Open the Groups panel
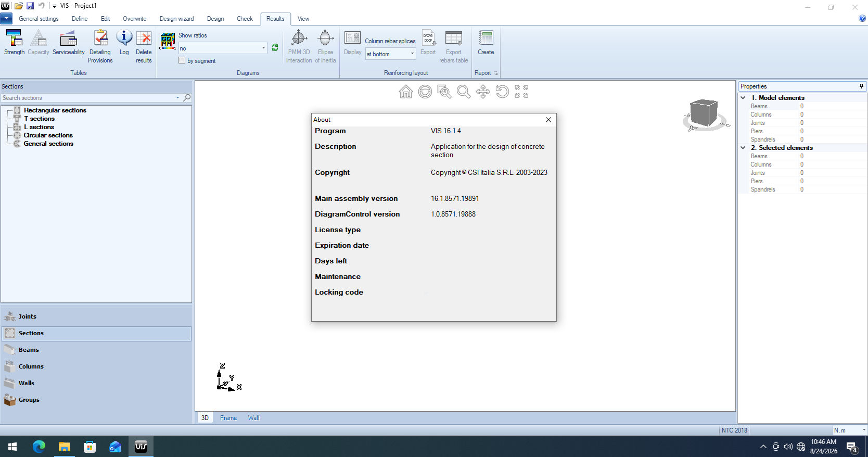Image resolution: width=868 pixels, height=457 pixels. click(x=96, y=400)
